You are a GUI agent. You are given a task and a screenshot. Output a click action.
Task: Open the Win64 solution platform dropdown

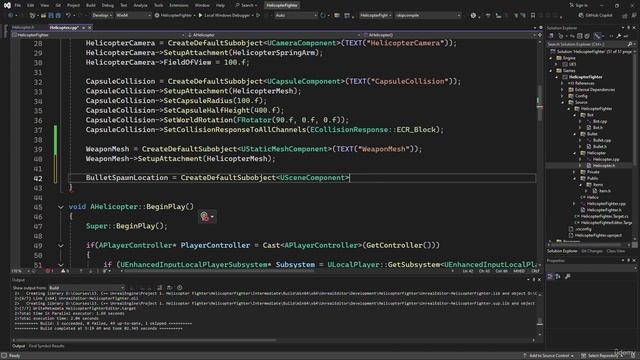point(133,16)
